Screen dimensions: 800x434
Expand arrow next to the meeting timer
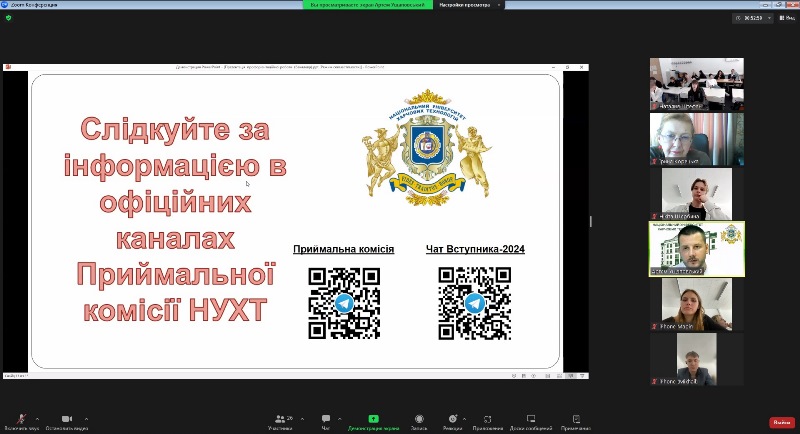769,18
